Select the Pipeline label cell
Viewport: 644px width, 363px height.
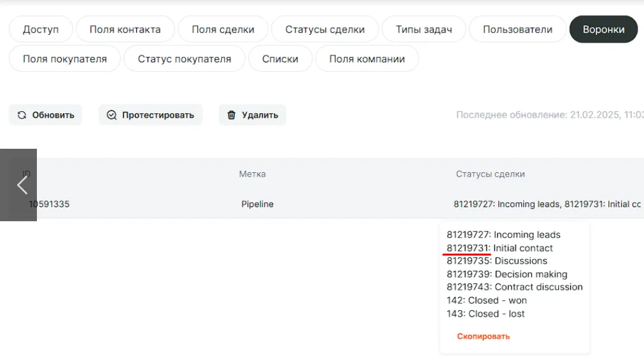[257, 204]
